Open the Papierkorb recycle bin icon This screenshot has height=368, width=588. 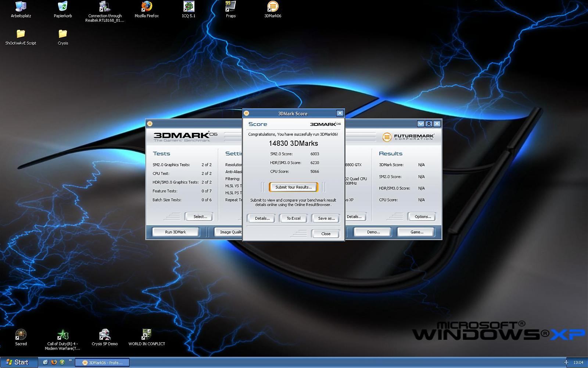[63, 7]
